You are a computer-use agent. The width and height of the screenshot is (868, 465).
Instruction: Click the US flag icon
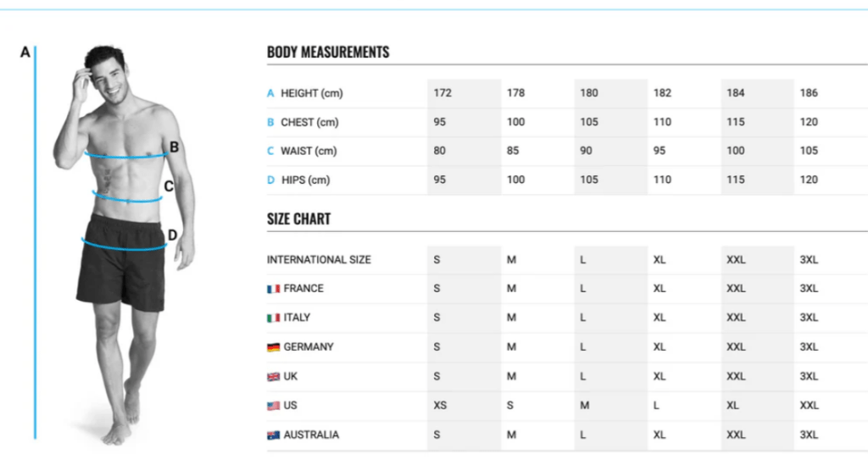pyautogui.click(x=274, y=406)
